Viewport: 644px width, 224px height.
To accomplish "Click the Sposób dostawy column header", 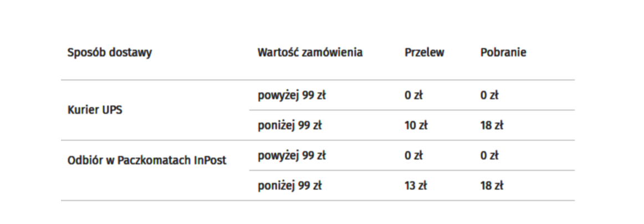I will pos(110,53).
